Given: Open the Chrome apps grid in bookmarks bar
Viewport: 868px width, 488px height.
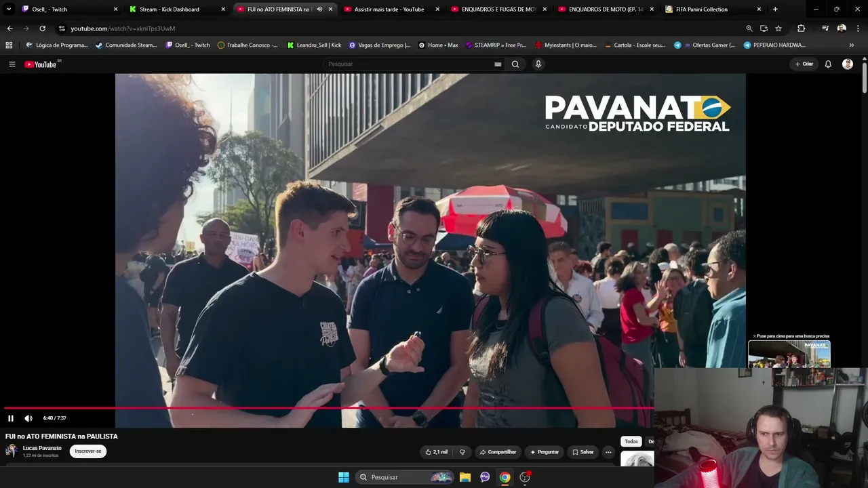Looking at the screenshot, I should pyautogui.click(x=9, y=45).
